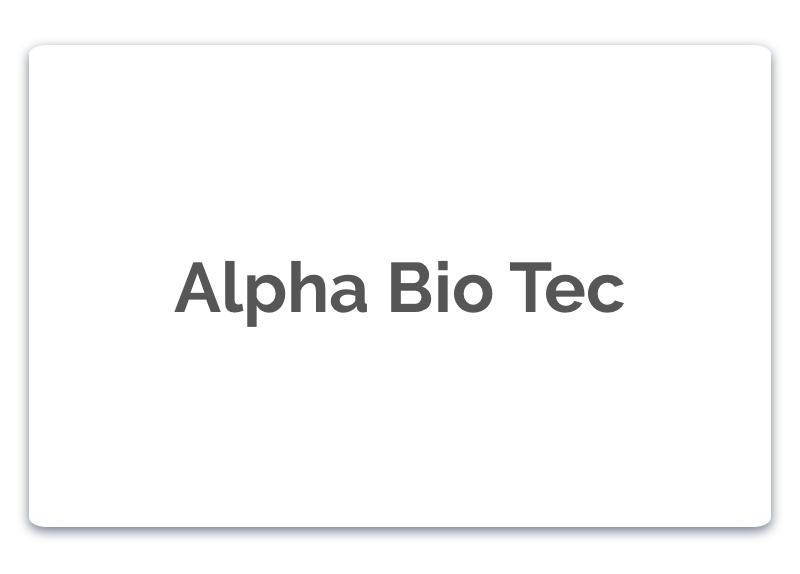
Task: Click the blank card area above the title
Action: (x=400, y=150)
